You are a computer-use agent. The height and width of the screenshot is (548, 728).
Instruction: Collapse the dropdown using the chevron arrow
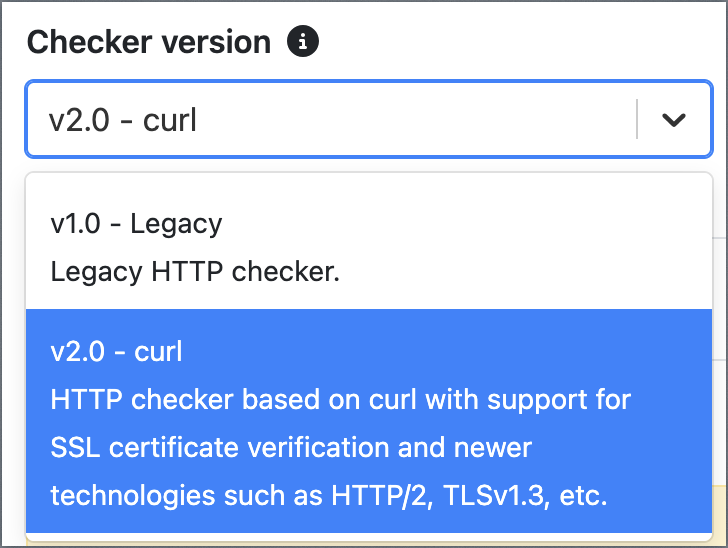[674, 120]
